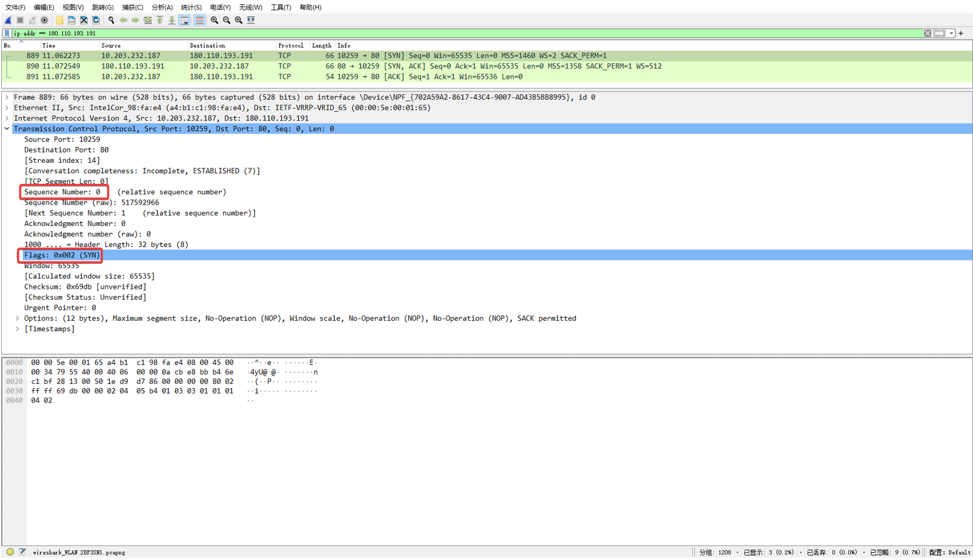Zoom in the main window text

point(214,20)
